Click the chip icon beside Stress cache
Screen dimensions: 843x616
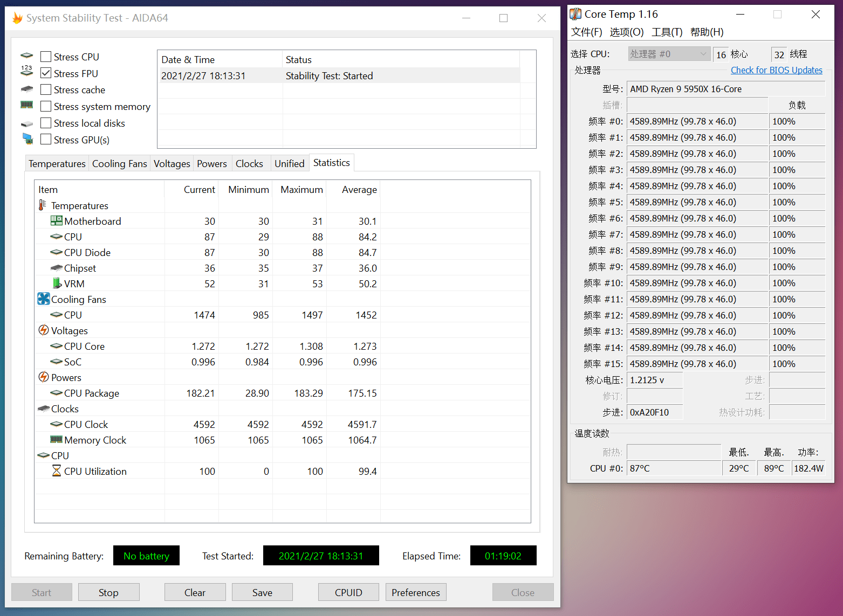point(27,89)
